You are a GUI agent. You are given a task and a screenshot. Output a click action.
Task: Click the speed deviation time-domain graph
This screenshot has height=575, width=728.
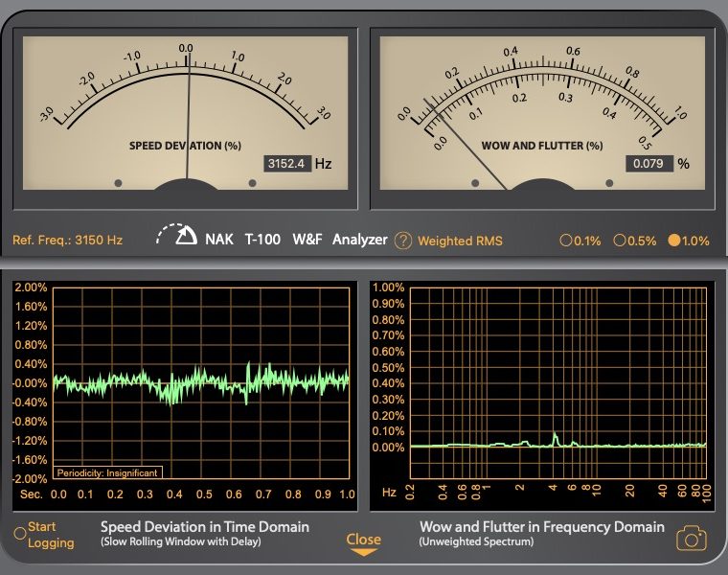(201, 383)
